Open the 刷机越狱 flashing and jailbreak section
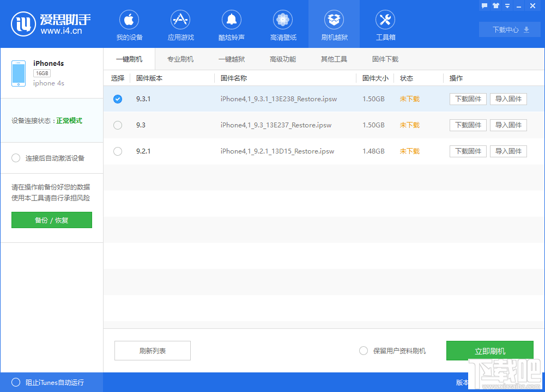 point(334,24)
